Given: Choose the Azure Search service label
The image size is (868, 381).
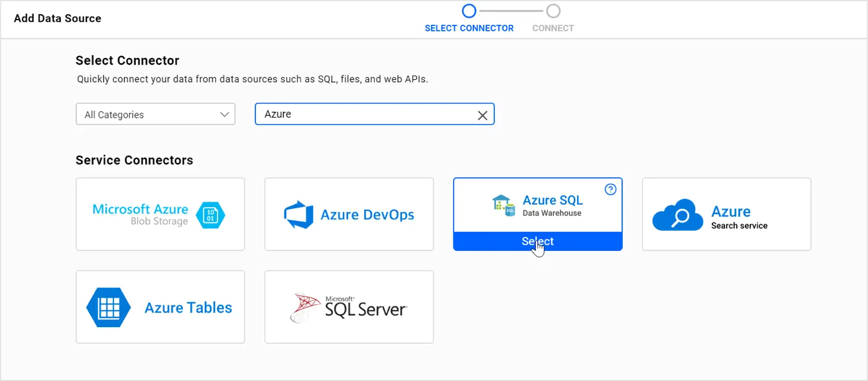Looking at the screenshot, I should tap(739, 217).
